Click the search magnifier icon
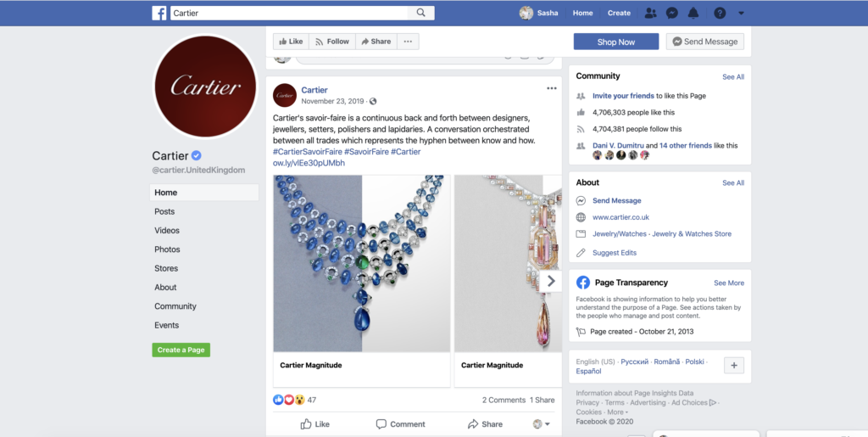Viewport: 868px width, 437px height. pyautogui.click(x=420, y=13)
